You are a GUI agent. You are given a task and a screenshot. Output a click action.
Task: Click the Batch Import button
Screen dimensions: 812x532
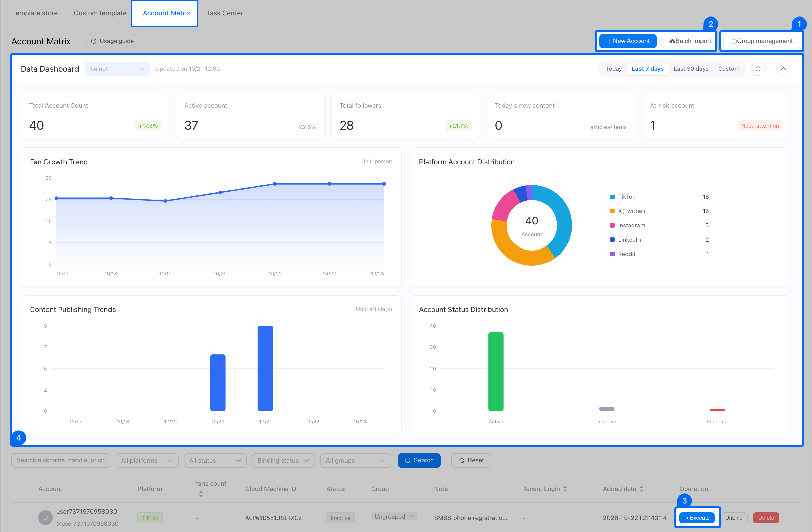point(689,41)
